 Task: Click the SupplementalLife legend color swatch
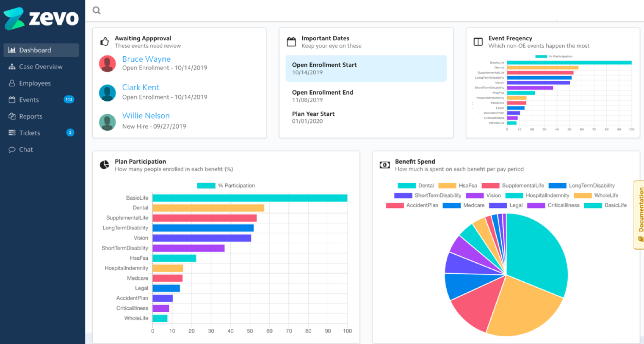tap(490, 186)
